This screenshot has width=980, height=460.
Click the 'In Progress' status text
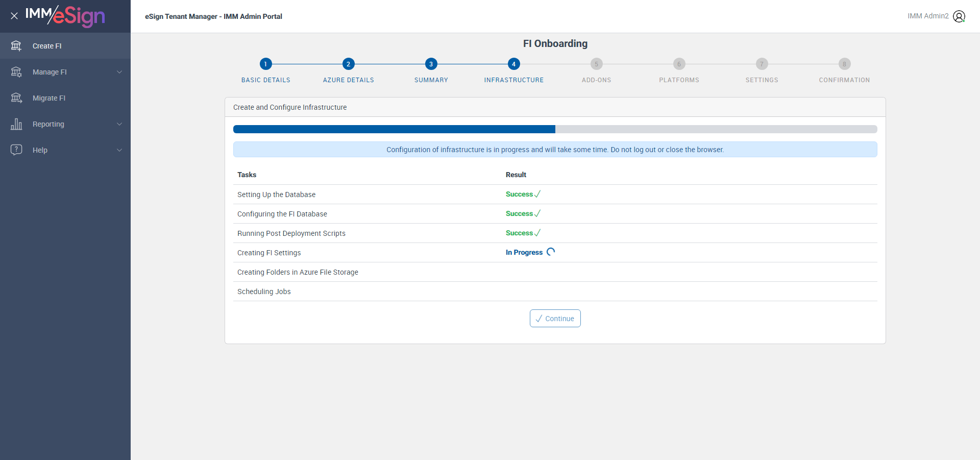pyautogui.click(x=524, y=252)
